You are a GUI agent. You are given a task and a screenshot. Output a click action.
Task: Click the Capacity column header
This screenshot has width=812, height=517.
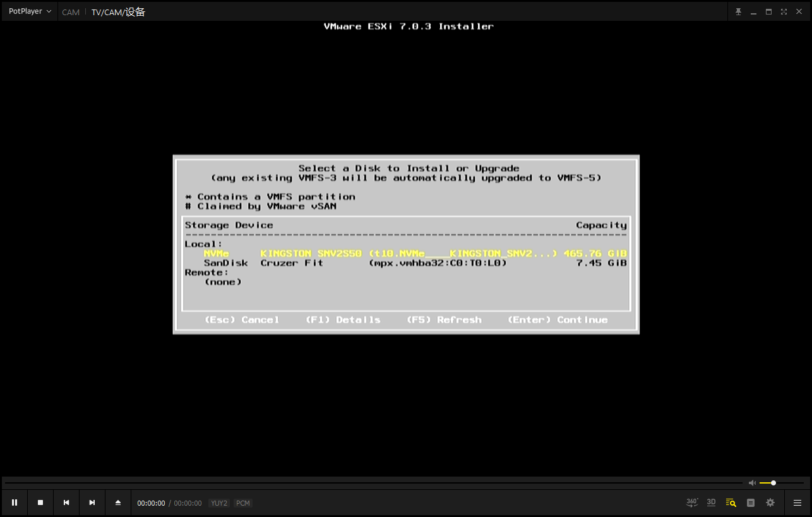coord(601,225)
